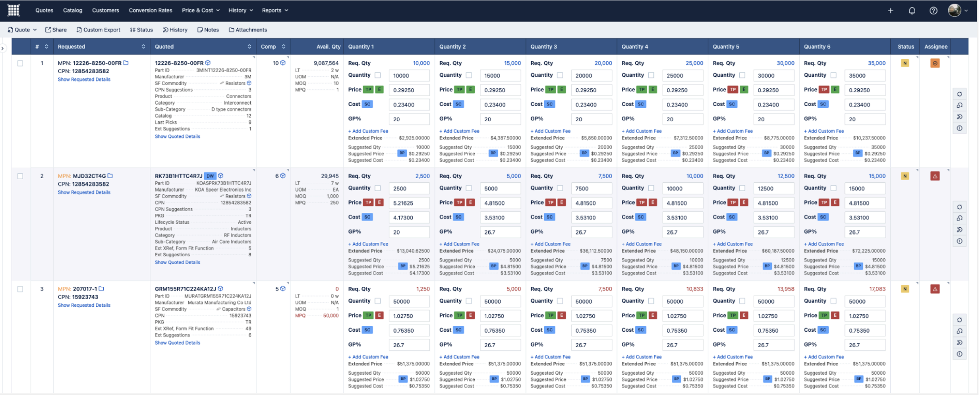Open the Reports dropdown in navigation

coord(275,10)
